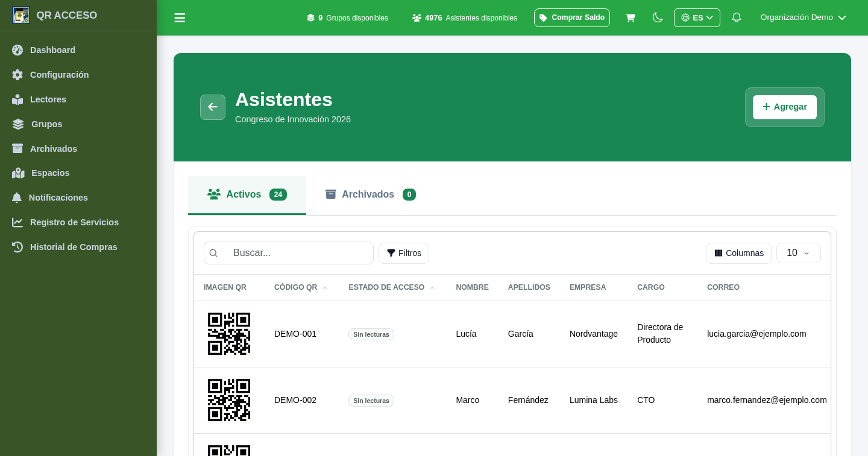Click the name Marco
This screenshot has height=456, width=868.
(468, 400)
